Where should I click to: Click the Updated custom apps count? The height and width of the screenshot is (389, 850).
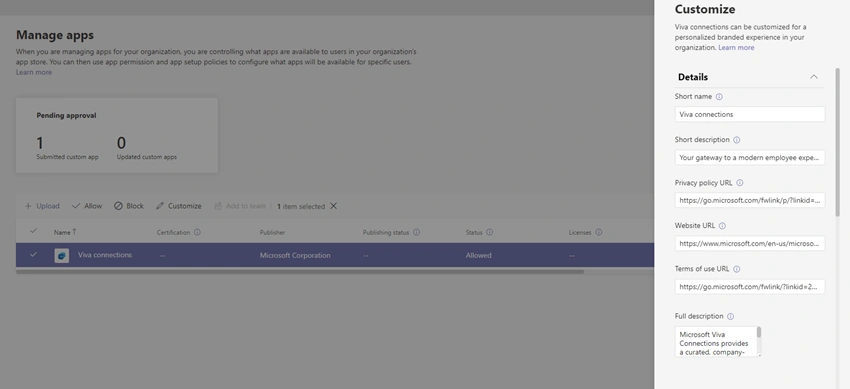121,143
